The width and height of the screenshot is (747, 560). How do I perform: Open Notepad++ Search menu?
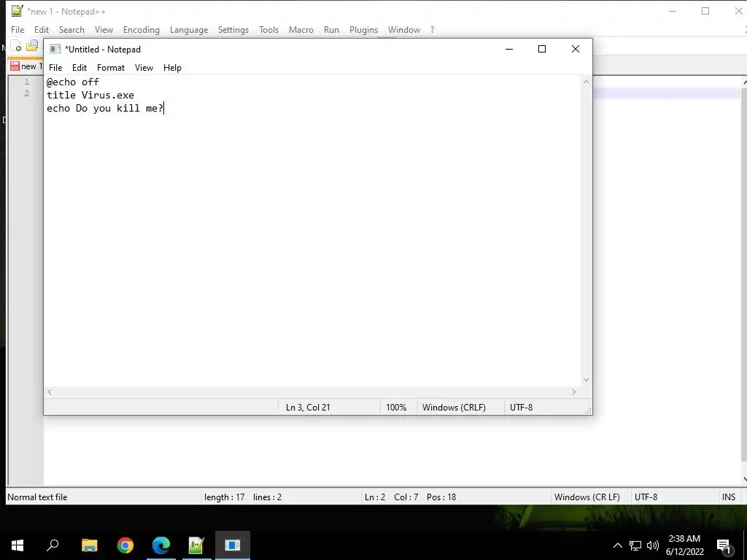coord(71,29)
